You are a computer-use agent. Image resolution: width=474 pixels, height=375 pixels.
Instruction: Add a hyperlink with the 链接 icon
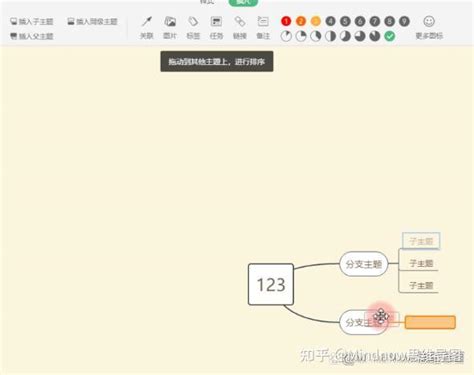click(240, 28)
